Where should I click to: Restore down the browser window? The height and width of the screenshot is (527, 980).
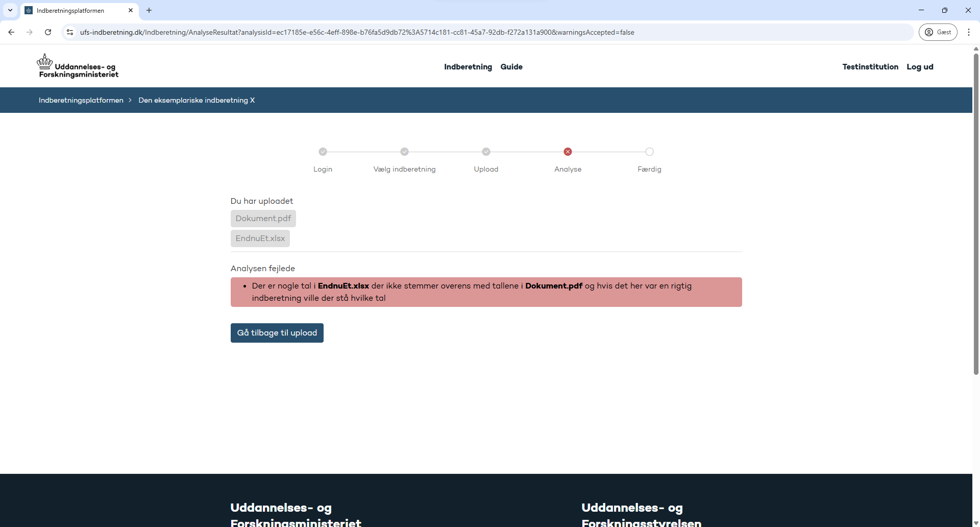(945, 10)
